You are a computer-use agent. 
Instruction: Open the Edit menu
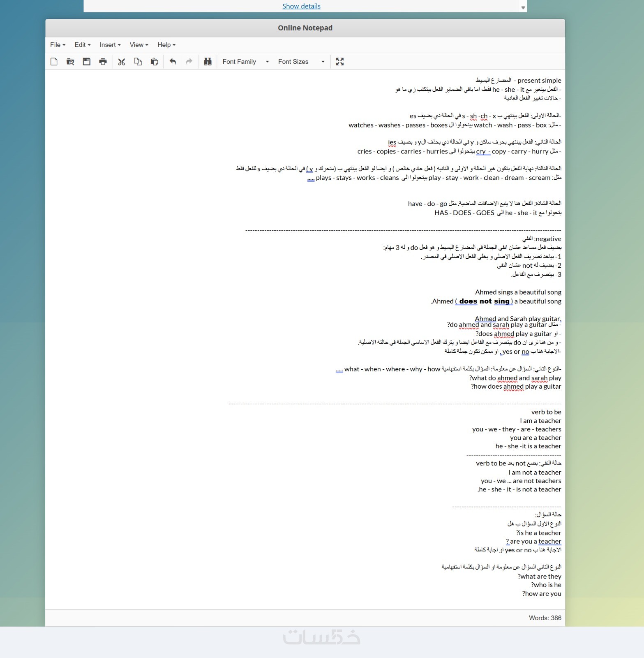[83, 45]
